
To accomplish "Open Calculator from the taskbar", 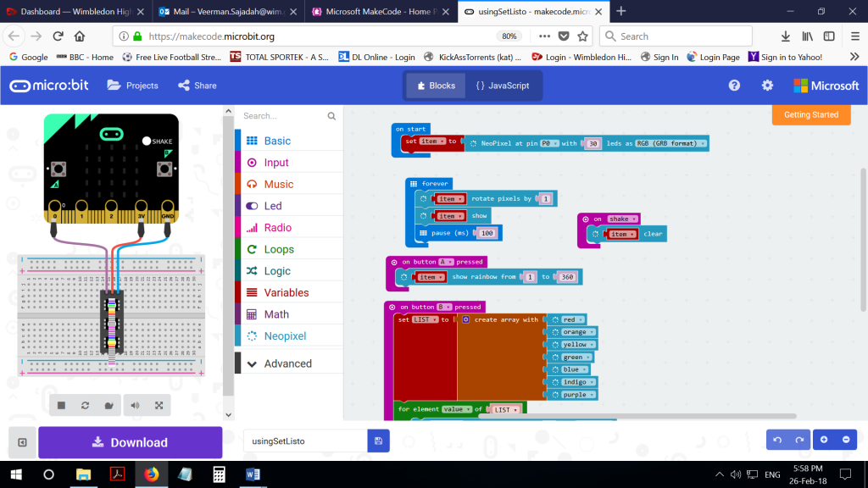I will coord(220,474).
